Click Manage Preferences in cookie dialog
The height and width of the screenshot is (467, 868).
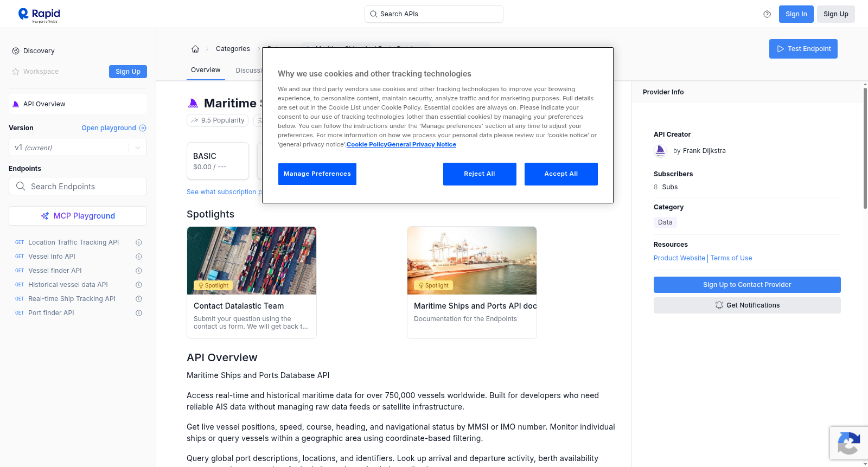point(317,174)
